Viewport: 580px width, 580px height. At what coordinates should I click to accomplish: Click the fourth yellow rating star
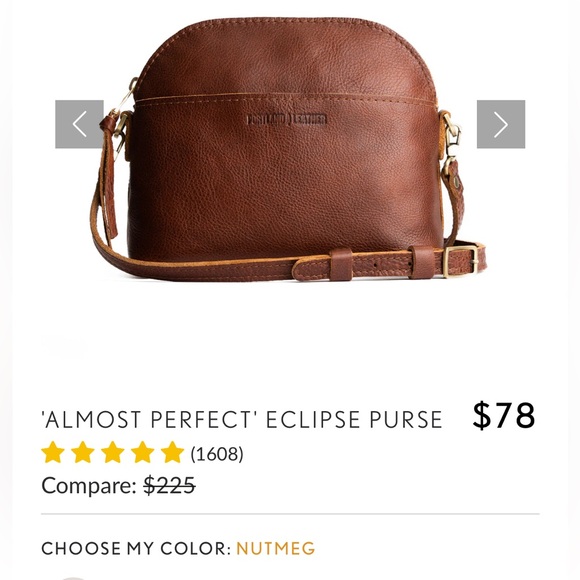point(142,452)
